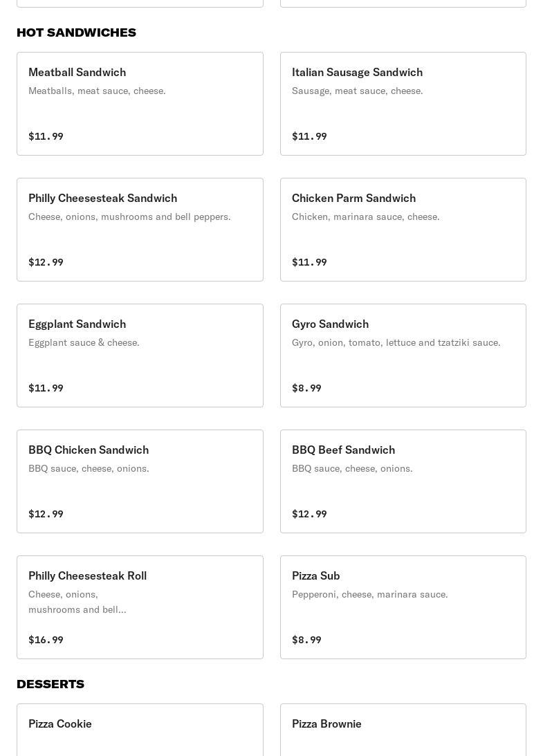Choose the Chicken Parm Sandwich item
Screen dimensions: 543x756
403,230
